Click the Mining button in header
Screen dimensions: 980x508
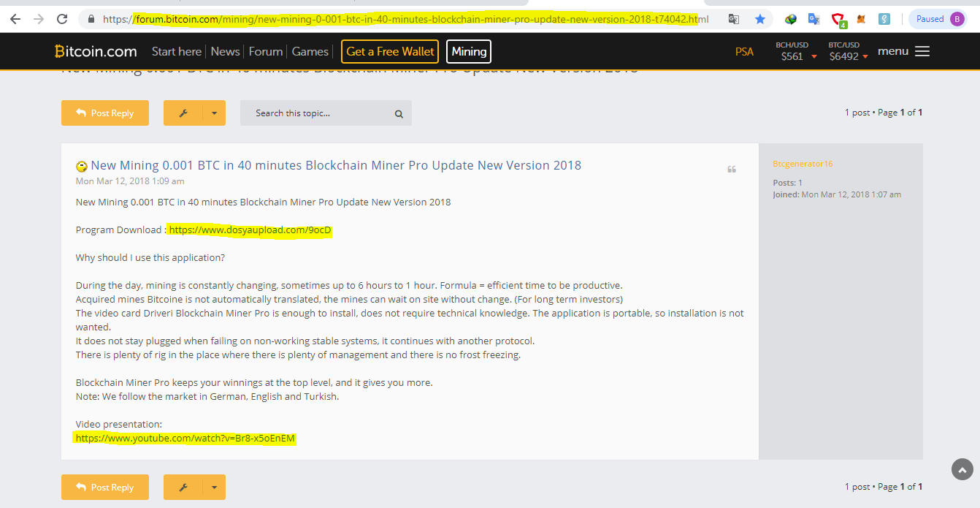pyautogui.click(x=469, y=51)
